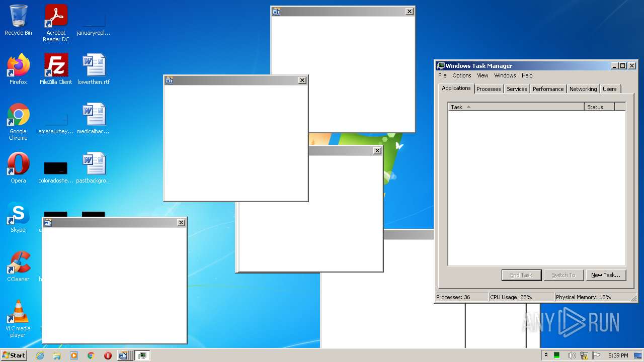Screen dimensions: 644x362
Task: Open the volume speaker tray icon
Action: 572,355
